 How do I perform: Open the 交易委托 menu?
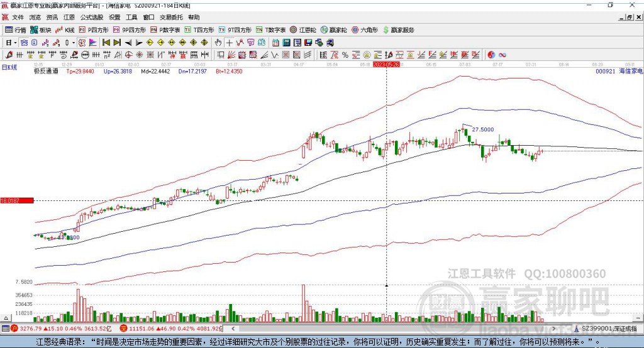171,17
